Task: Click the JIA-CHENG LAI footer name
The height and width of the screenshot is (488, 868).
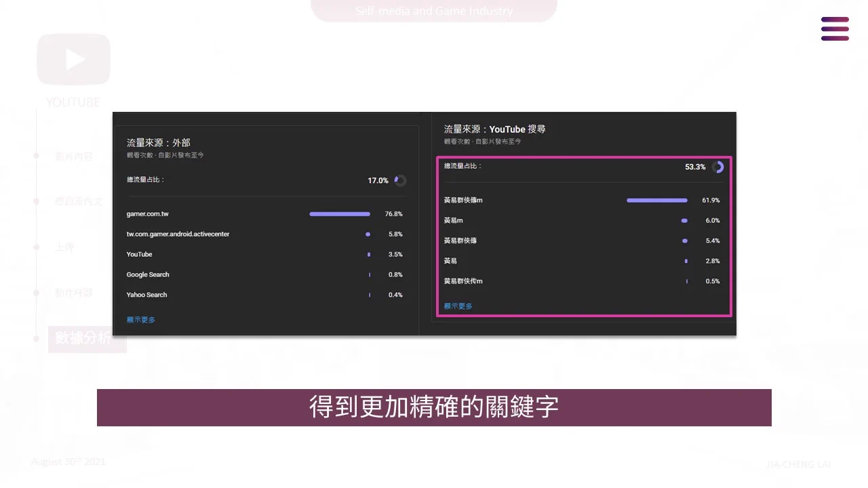Action: 798,464
